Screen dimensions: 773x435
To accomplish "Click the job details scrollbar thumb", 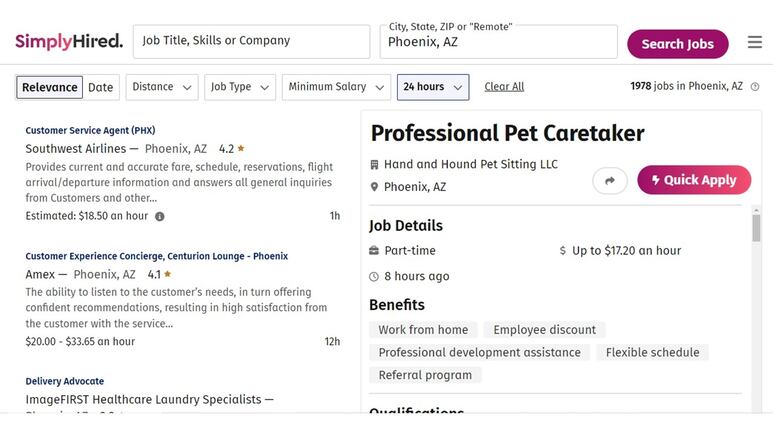I will [x=756, y=228].
